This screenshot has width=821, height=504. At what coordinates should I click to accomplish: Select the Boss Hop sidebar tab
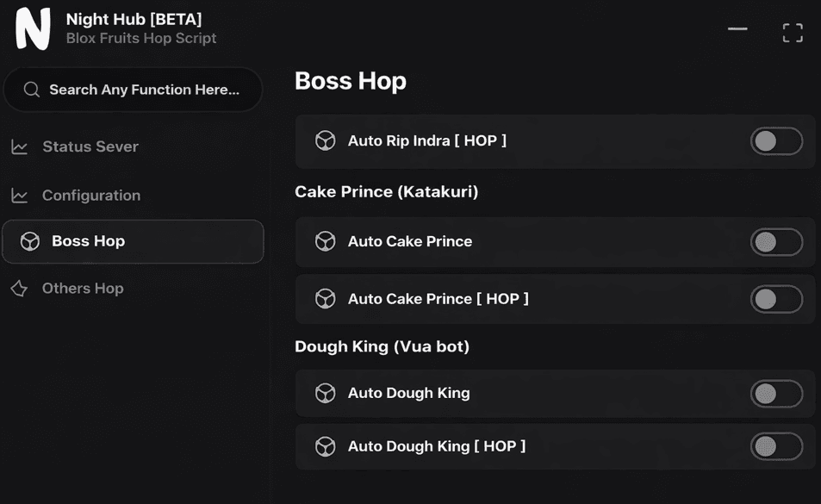(133, 241)
